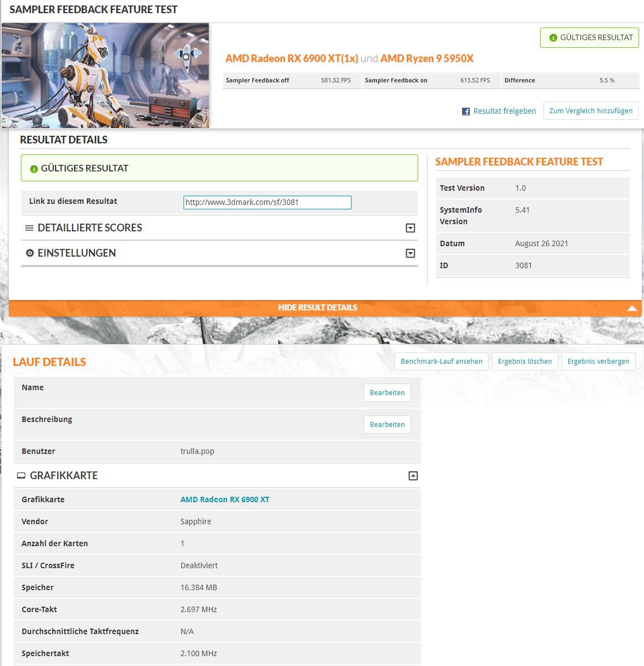The image size is (644, 666).
Task: Click the SLI / CrossFire value Deaktiviert
Action: (x=199, y=565)
